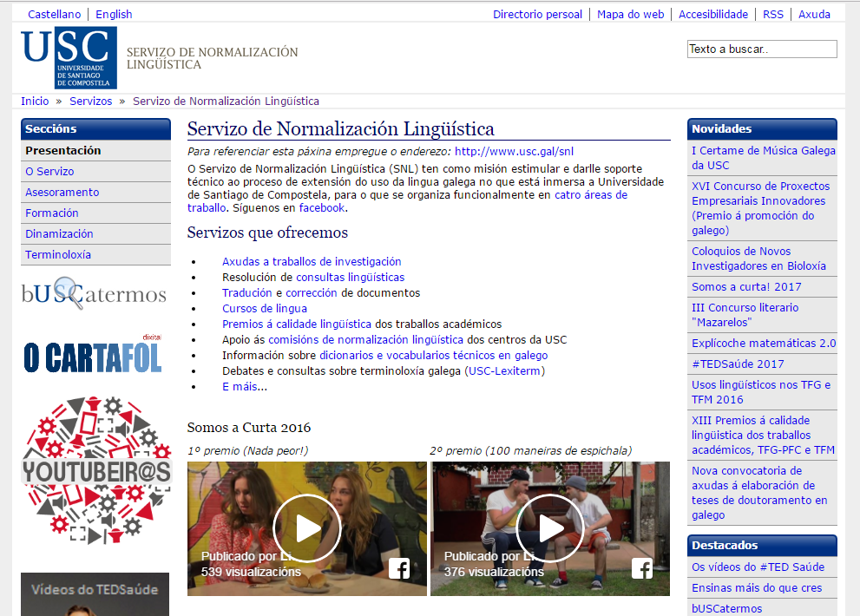Click the USC university logo
This screenshot has height=616, width=860.
tap(69, 57)
